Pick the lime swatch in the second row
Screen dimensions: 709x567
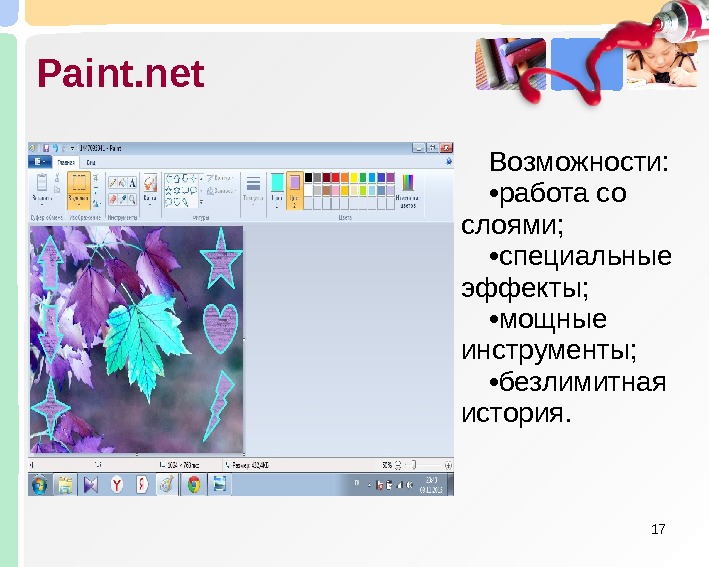pyautogui.click(x=363, y=191)
